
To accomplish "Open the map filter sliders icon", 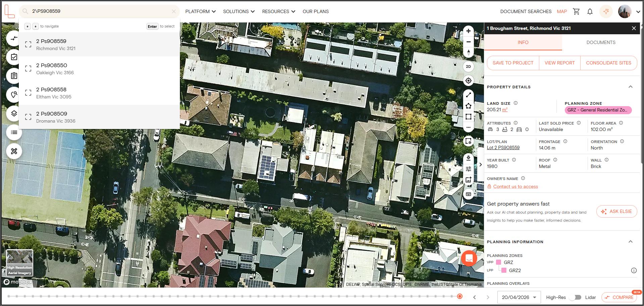I will (468, 169).
